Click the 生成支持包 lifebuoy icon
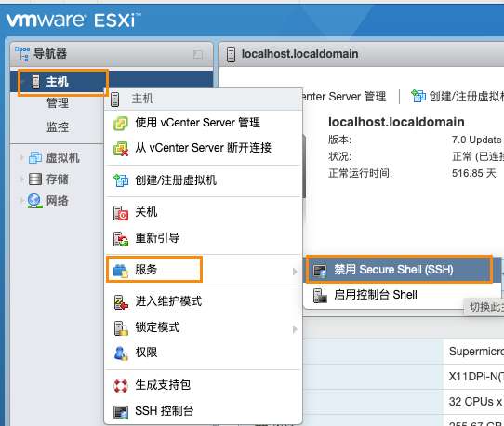The width and height of the screenshot is (504, 426). pos(121,386)
